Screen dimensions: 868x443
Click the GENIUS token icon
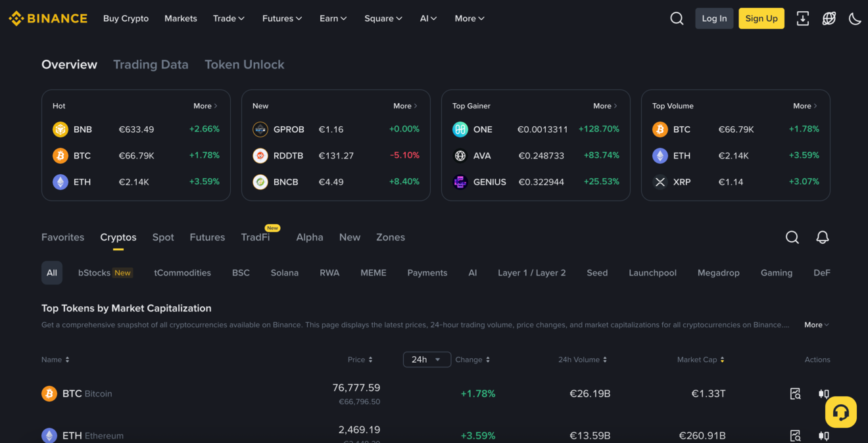point(460,182)
